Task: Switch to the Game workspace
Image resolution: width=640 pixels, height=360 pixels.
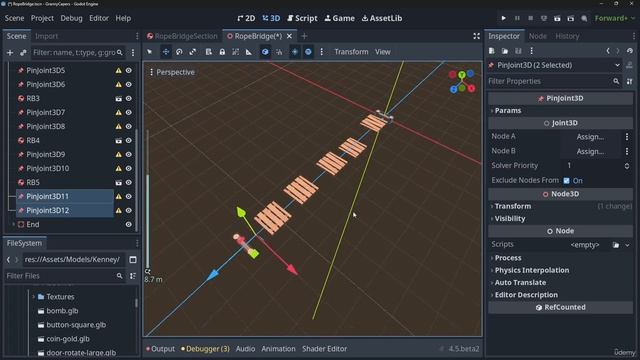Action: point(340,18)
